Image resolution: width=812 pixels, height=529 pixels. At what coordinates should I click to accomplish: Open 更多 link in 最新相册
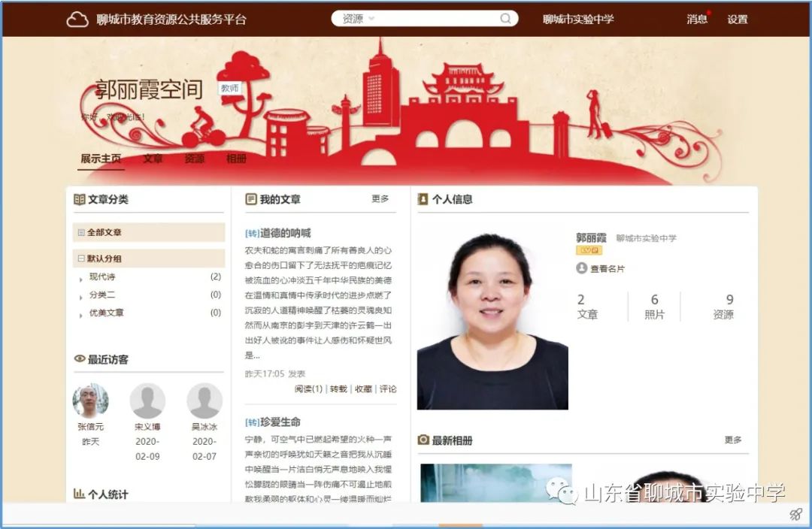coord(733,440)
